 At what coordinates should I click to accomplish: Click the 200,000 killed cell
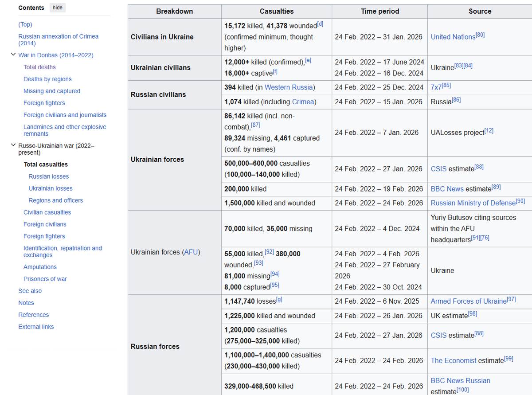coord(277,189)
